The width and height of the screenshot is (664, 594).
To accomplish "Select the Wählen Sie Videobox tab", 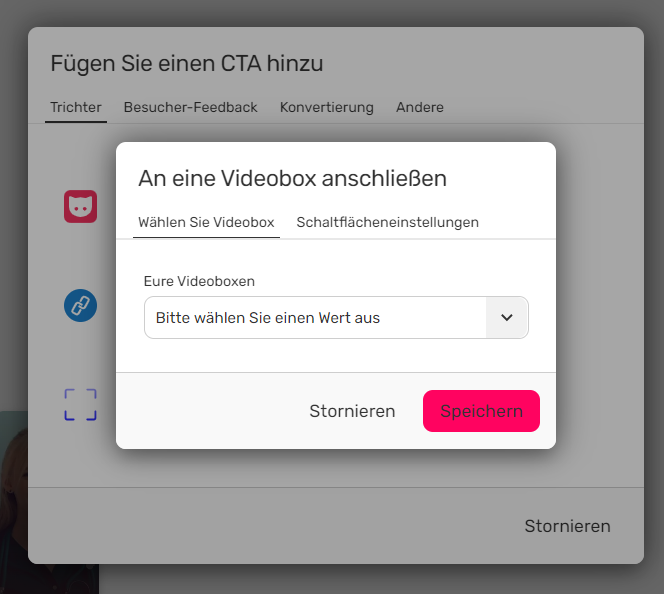I will tap(206, 222).
